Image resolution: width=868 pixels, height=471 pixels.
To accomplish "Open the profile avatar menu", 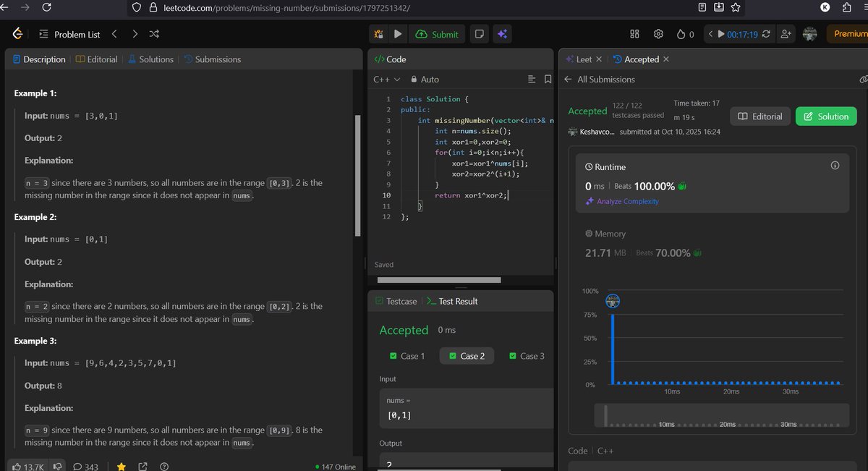I will click(x=810, y=34).
